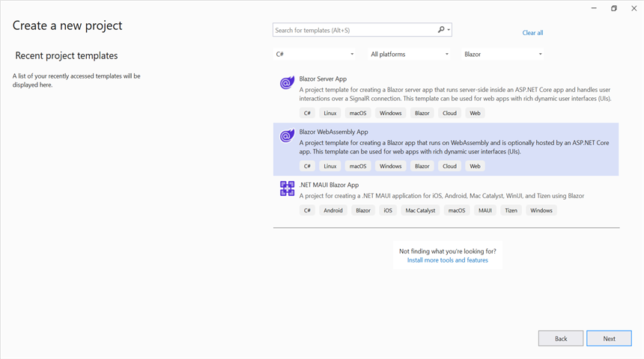
Task: Go to the next step with Next button
Action: [609, 339]
